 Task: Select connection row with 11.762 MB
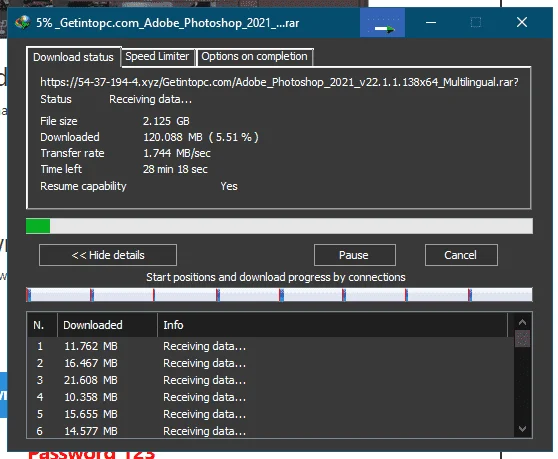tap(271, 346)
